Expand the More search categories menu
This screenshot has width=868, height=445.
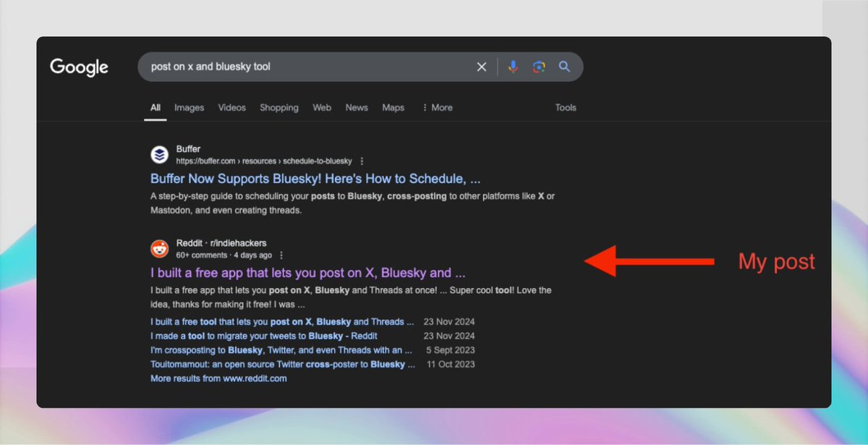(x=437, y=108)
